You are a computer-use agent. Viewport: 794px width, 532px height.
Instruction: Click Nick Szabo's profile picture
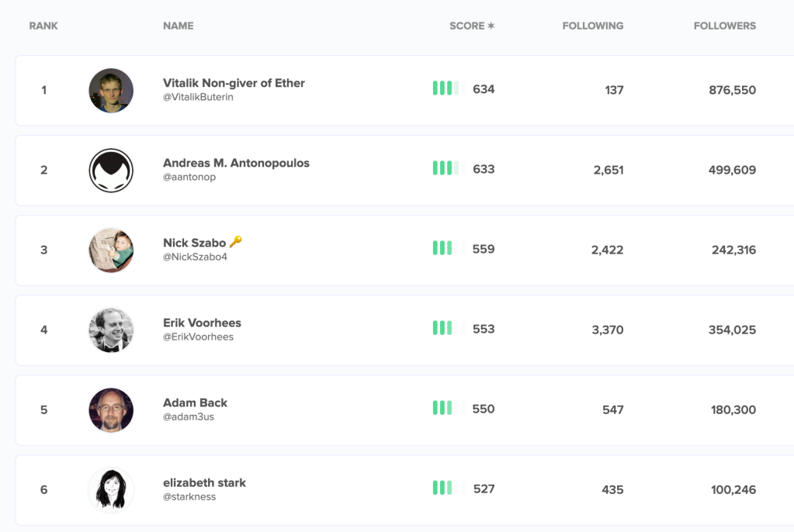(x=111, y=250)
